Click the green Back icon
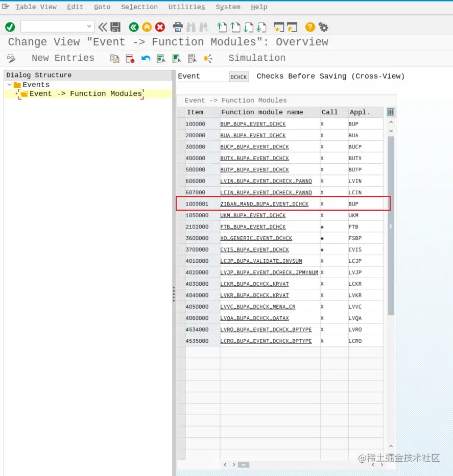This screenshot has height=476, width=453. [134, 27]
